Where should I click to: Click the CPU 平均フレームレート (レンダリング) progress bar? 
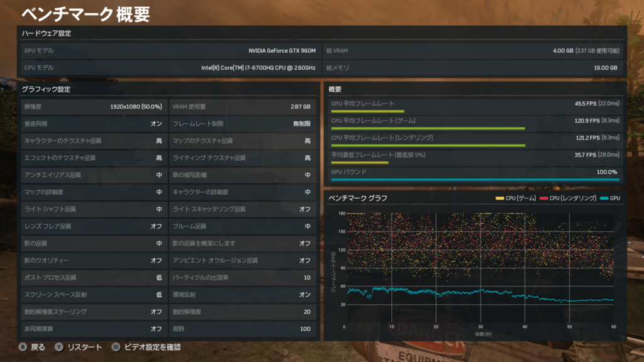point(428,146)
